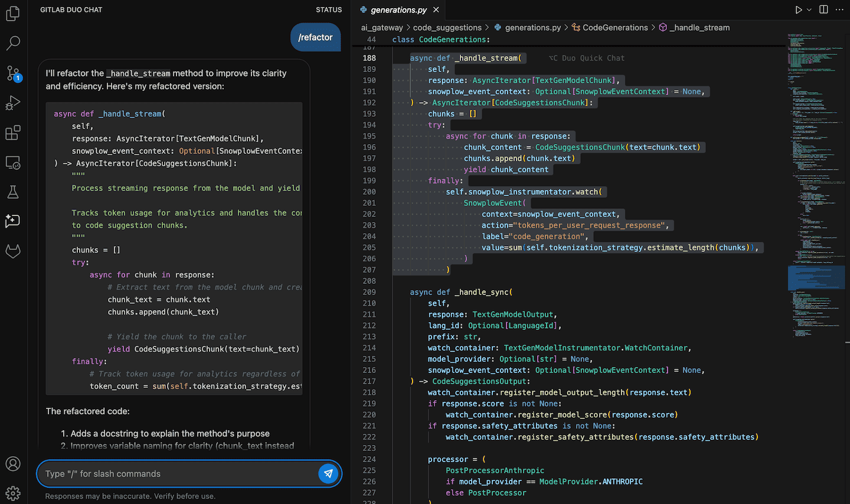Jump in file via the minimap highlight
This screenshot has width=850, height=504.
[x=816, y=277]
